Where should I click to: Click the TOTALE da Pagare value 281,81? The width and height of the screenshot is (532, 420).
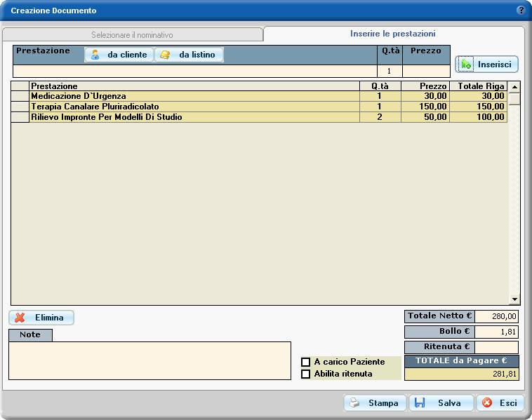click(462, 374)
